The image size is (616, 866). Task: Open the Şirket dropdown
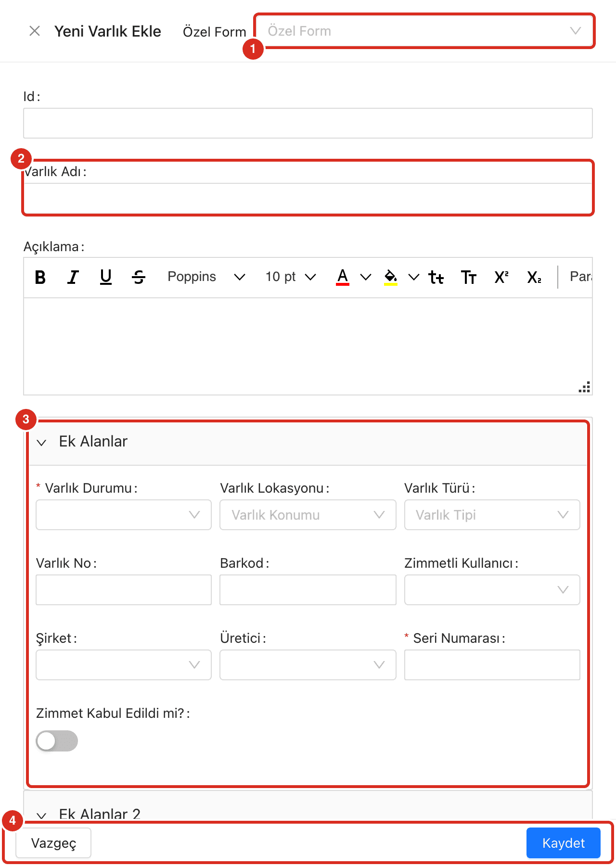point(124,665)
